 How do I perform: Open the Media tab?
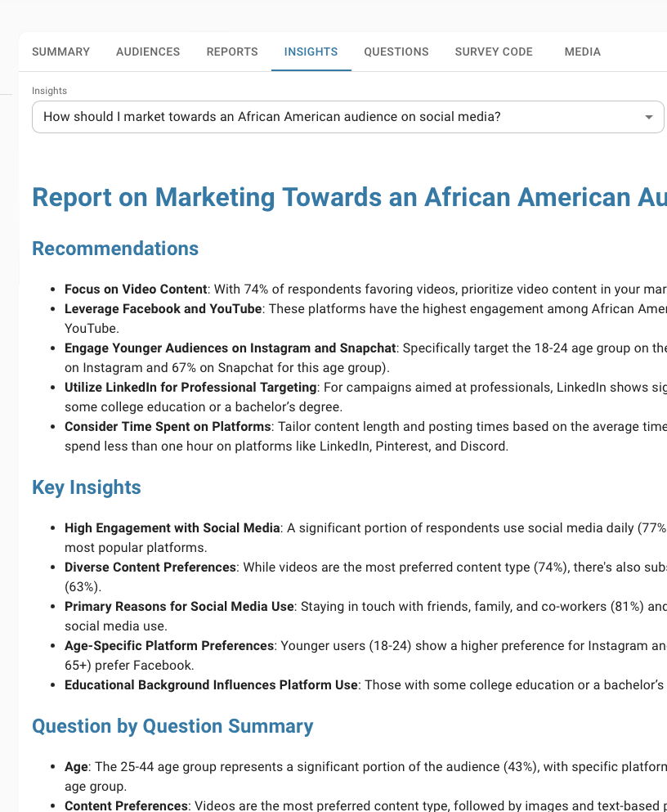[x=582, y=52]
